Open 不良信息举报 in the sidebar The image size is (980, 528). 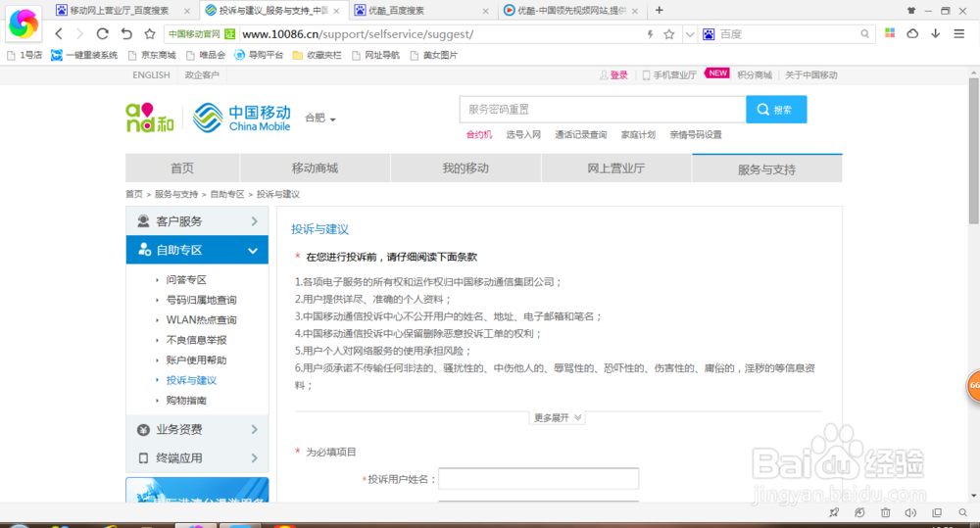pos(196,340)
